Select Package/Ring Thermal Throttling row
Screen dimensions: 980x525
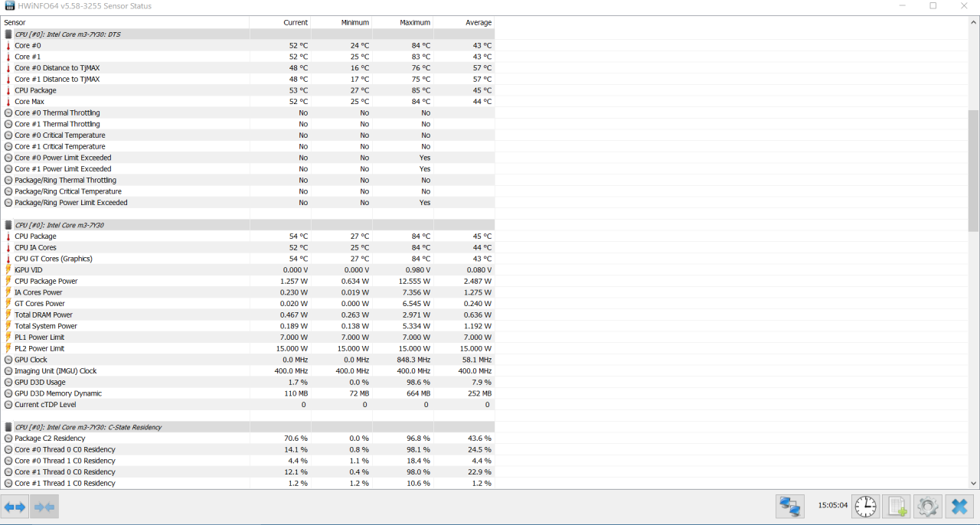tap(247, 181)
